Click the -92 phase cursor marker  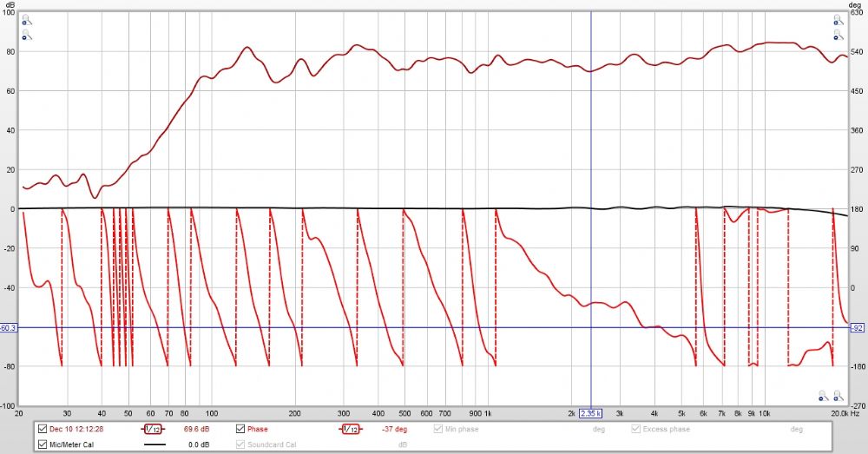pos(857,328)
